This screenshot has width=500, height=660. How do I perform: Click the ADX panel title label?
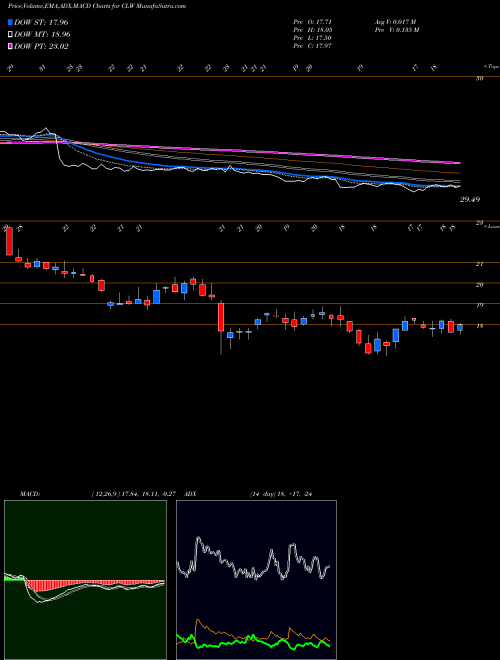pos(190,494)
